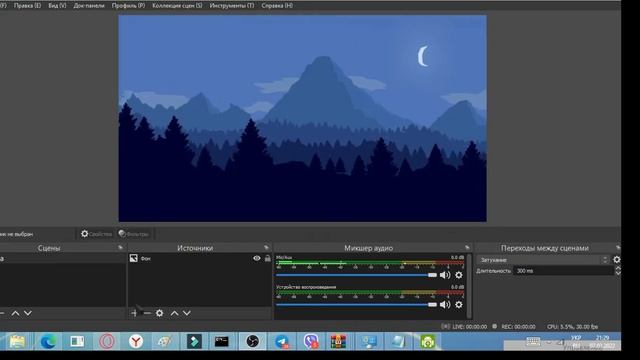
Task: Open Mic/Aux channel settings gear
Action: (459, 275)
